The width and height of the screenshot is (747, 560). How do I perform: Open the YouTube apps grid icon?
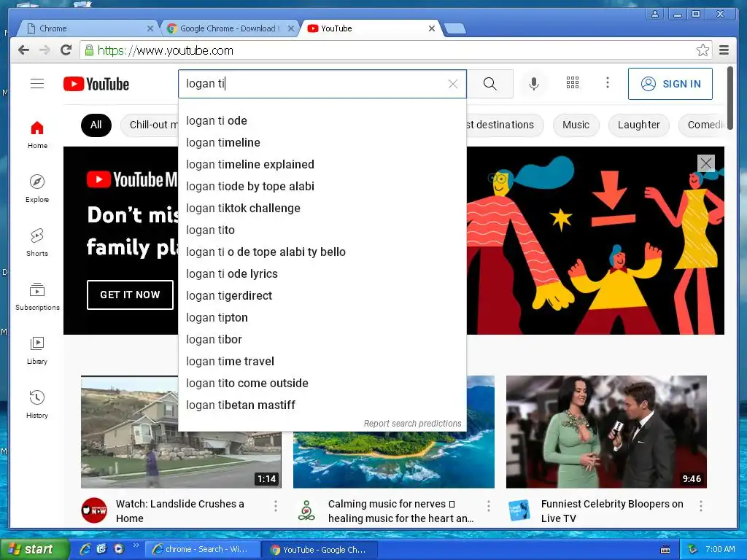coord(572,83)
